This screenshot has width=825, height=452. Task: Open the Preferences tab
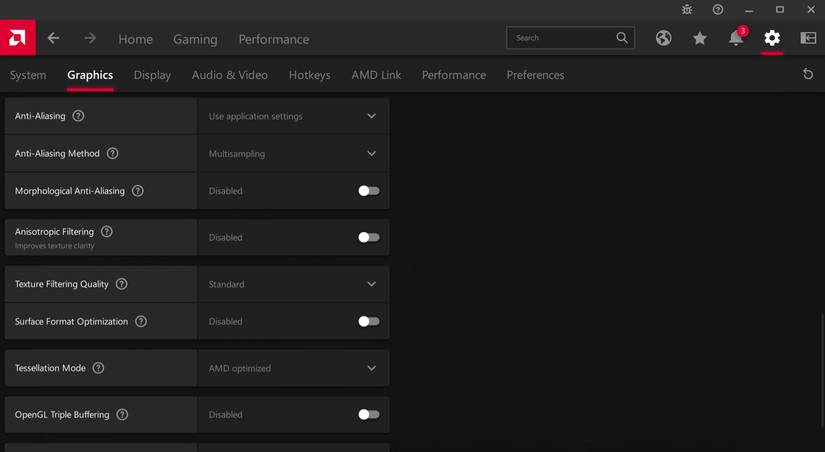(x=535, y=75)
